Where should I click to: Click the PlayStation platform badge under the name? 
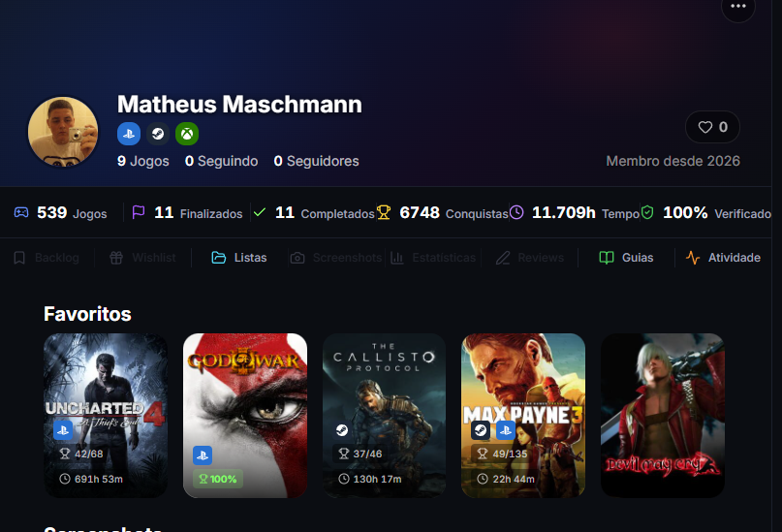click(129, 134)
